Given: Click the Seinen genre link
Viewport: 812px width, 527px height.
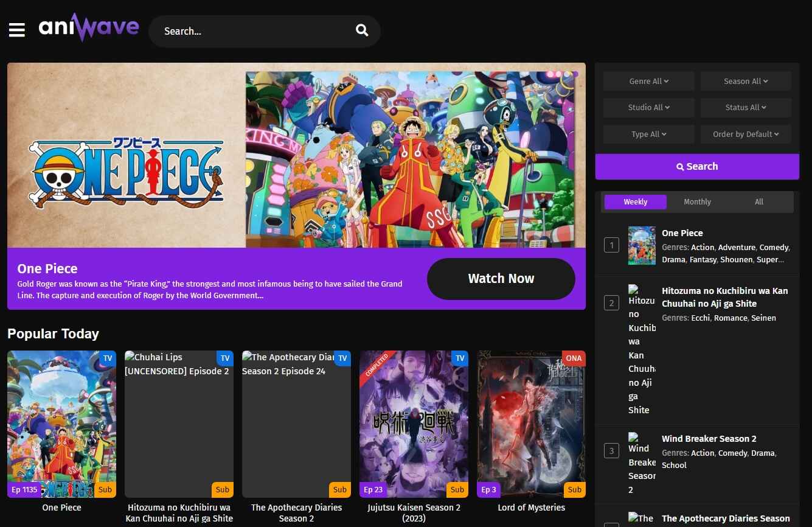Looking at the screenshot, I should point(763,318).
